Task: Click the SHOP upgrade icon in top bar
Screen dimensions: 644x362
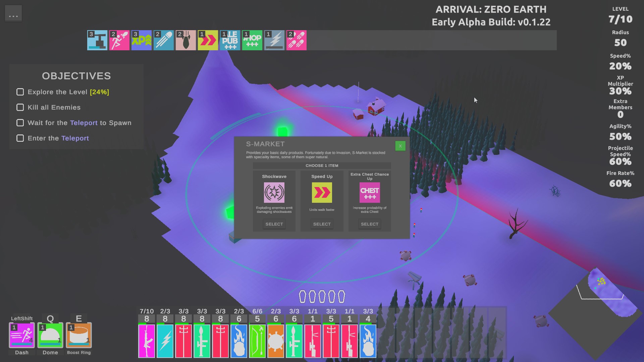Action: 252,40
